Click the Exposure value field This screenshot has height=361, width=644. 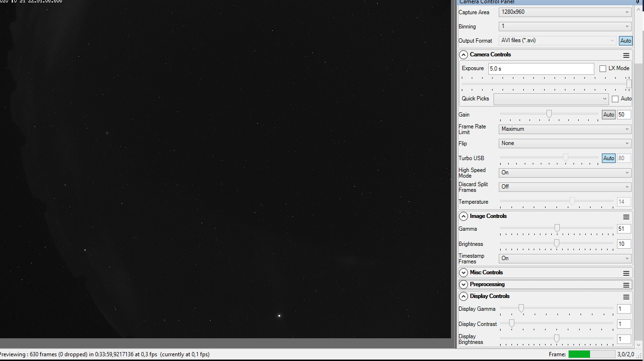[x=541, y=69]
